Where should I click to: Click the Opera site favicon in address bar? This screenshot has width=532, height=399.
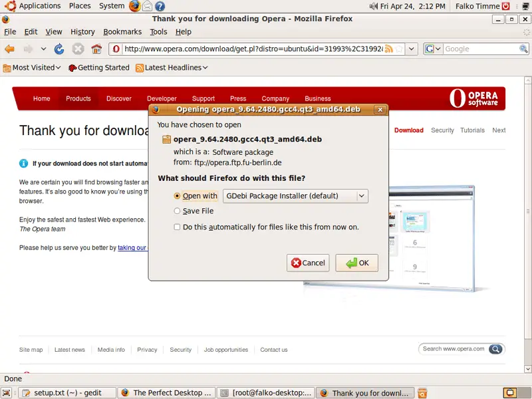click(116, 49)
